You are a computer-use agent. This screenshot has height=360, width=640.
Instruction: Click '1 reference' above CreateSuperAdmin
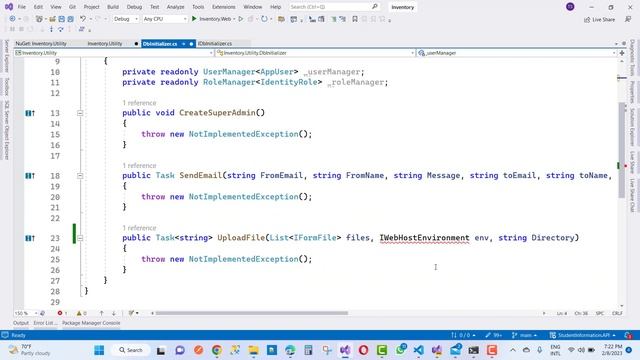139,103
